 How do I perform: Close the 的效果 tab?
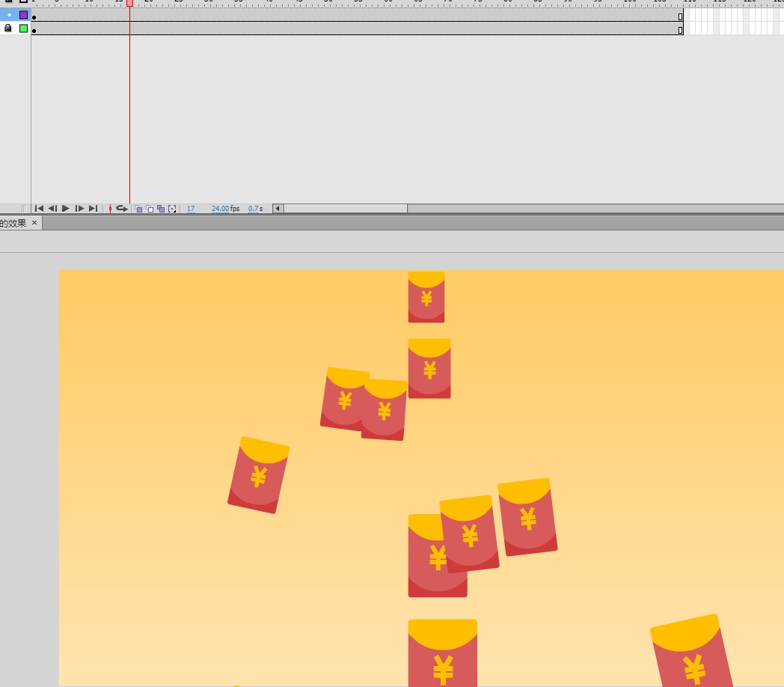34,223
